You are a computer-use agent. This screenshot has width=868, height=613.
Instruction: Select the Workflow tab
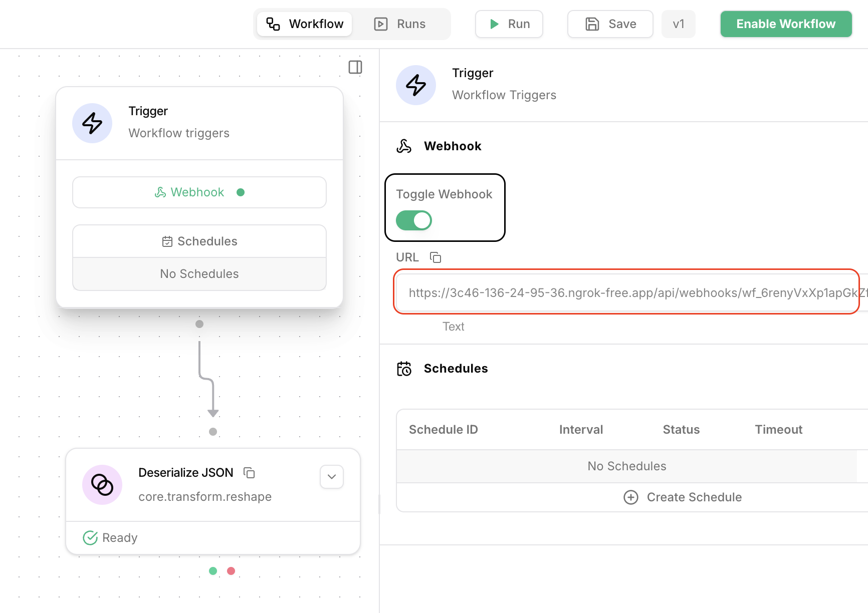tap(304, 24)
